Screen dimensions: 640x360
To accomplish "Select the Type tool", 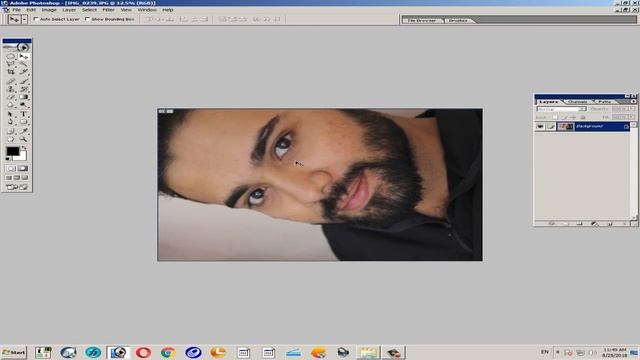I will tap(24, 114).
